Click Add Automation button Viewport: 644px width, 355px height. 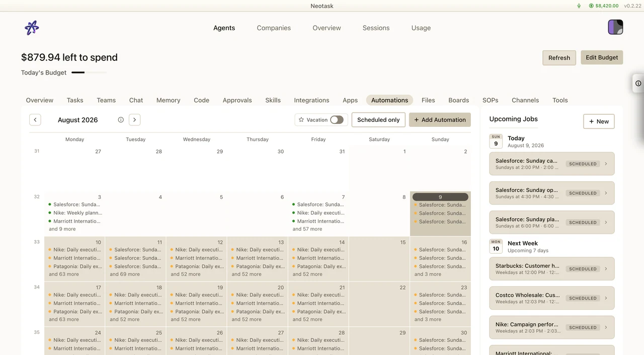440,120
